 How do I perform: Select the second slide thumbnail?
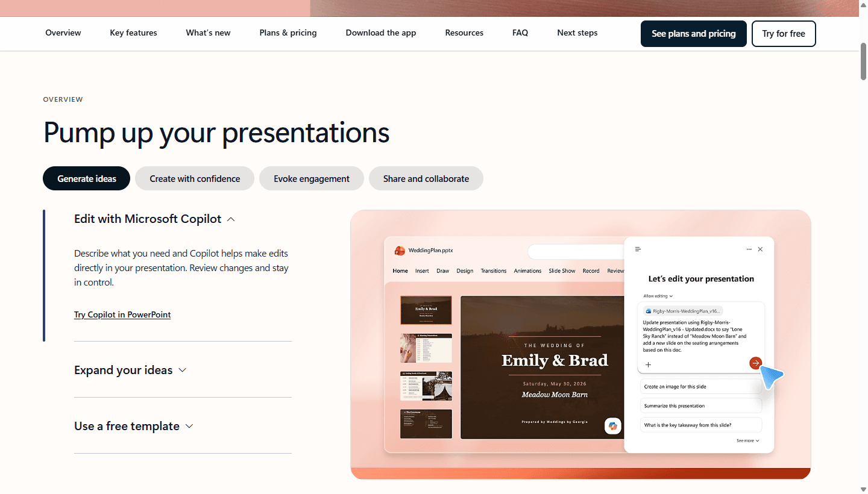coord(426,348)
